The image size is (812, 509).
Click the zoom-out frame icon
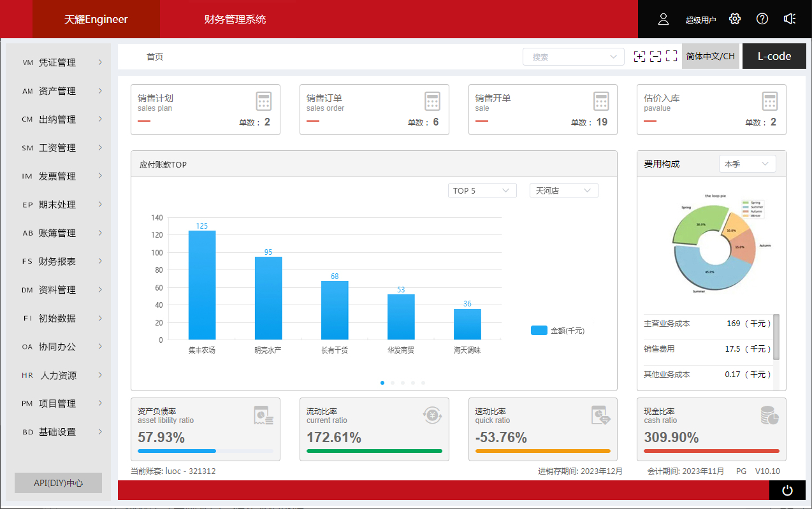(x=655, y=57)
